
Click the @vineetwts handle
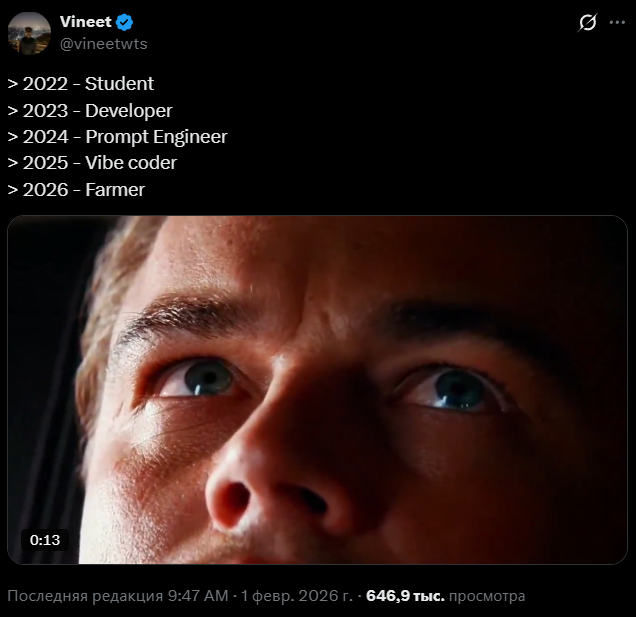103,44
